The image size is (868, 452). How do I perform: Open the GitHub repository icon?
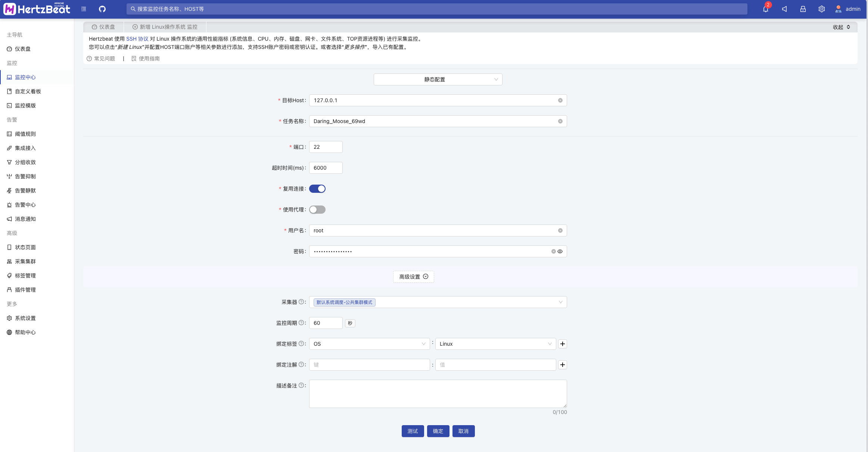click(x=102, y=9)
